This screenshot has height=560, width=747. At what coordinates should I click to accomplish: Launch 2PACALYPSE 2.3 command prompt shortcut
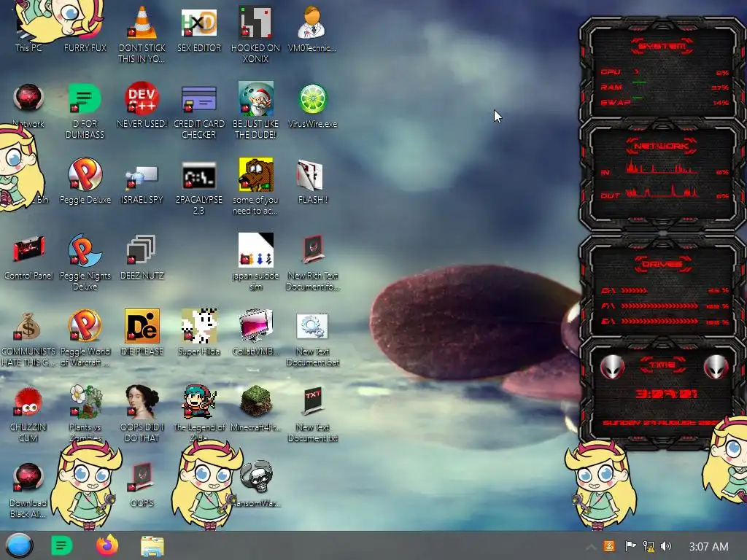click(x=199, y=174)
